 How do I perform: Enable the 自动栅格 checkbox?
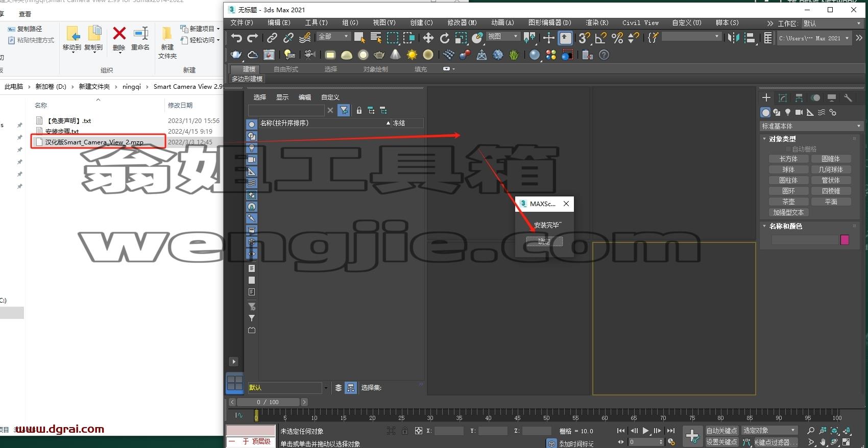(788, 149)
